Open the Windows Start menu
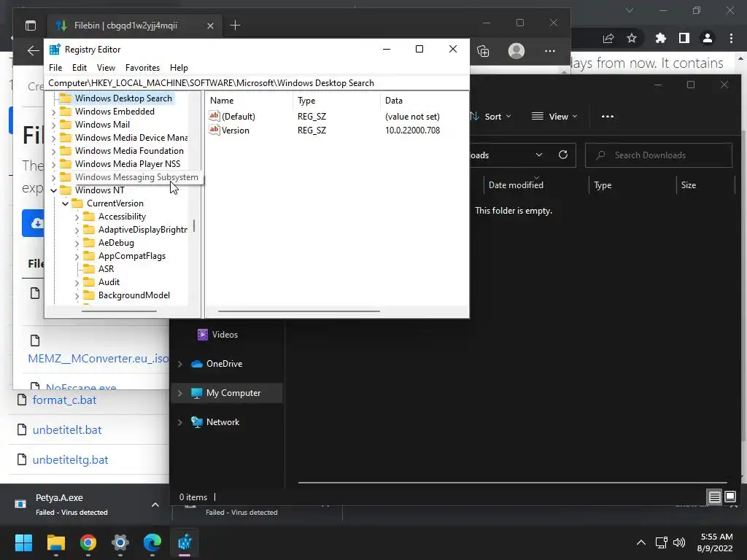Image resolution: width=747 pixels, height=560 pixels. tap(23, 542)
